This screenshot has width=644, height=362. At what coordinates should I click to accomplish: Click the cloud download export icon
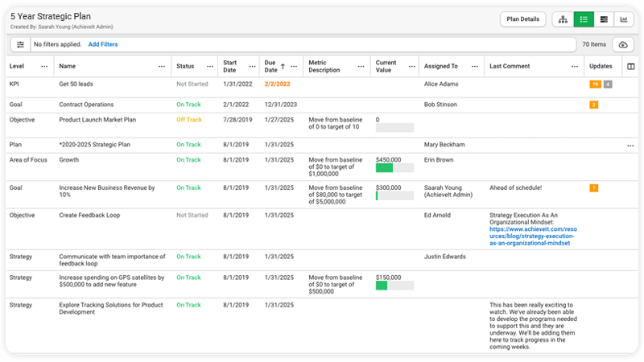point(623,44)
